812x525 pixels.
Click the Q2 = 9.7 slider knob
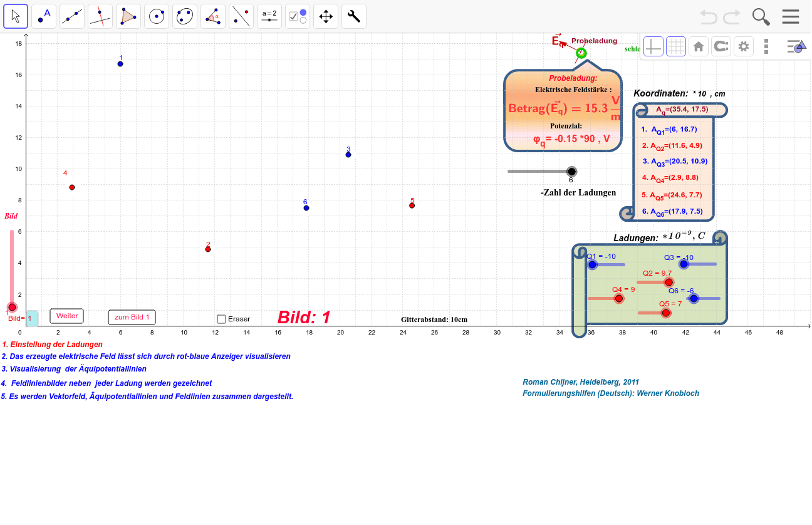coord(669,282)
